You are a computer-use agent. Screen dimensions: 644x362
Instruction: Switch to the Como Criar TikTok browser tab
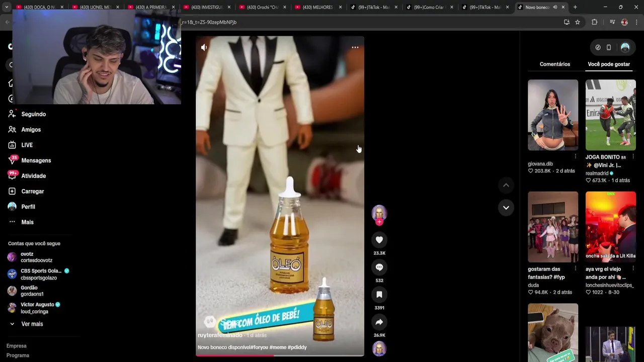(x=429, y=7)
